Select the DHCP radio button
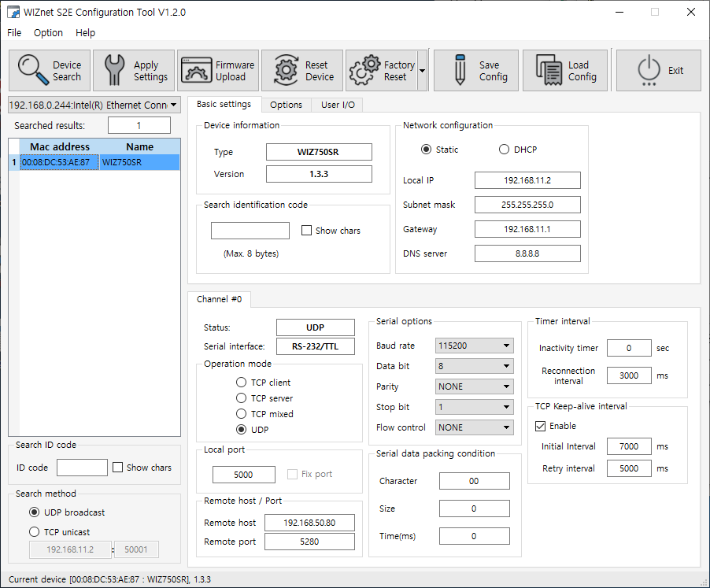Viewport: 710px width, 588px height. (x=504, y=150)
